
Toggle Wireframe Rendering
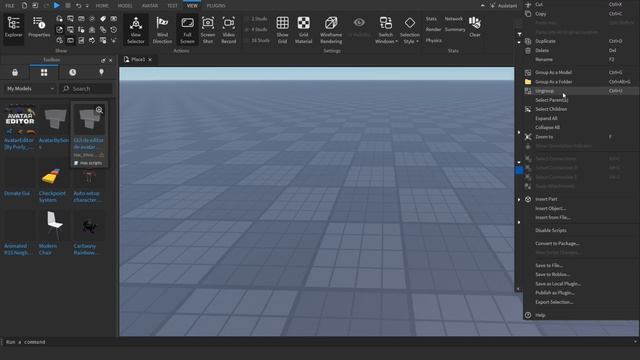click(331, 30)
